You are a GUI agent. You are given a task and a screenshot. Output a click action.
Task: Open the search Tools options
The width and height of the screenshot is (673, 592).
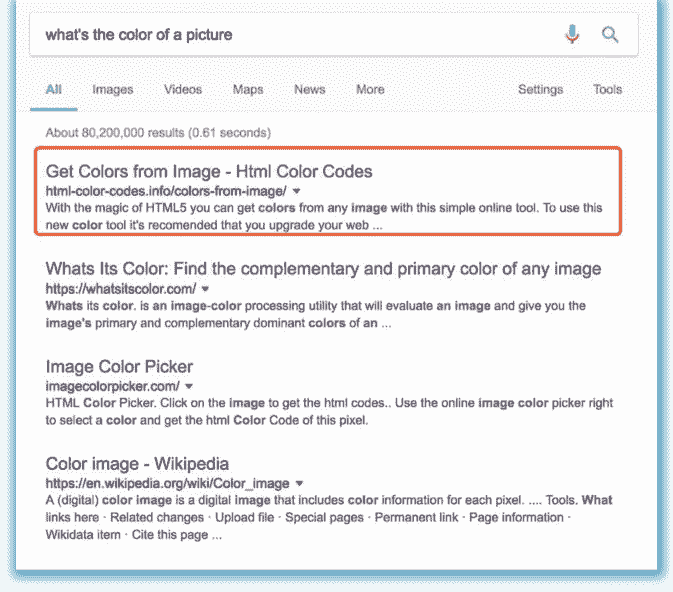607,89
